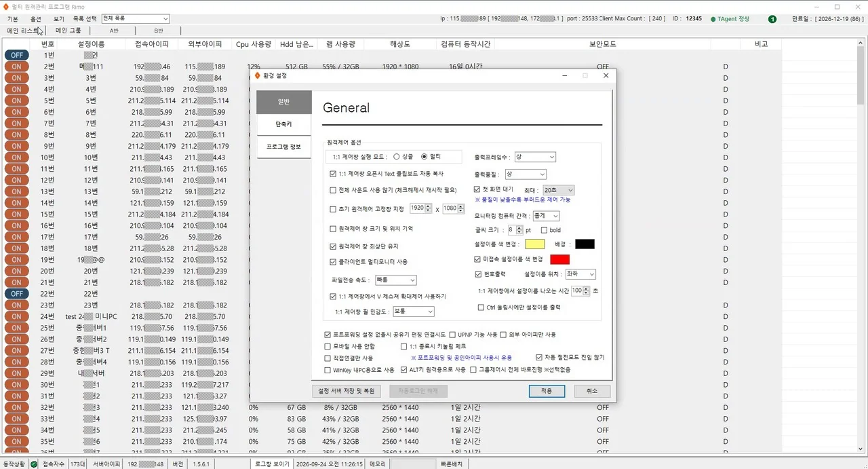Toggle the ON badge for row 35번
This screenshot has height=469, width=868.
point(16,441)
